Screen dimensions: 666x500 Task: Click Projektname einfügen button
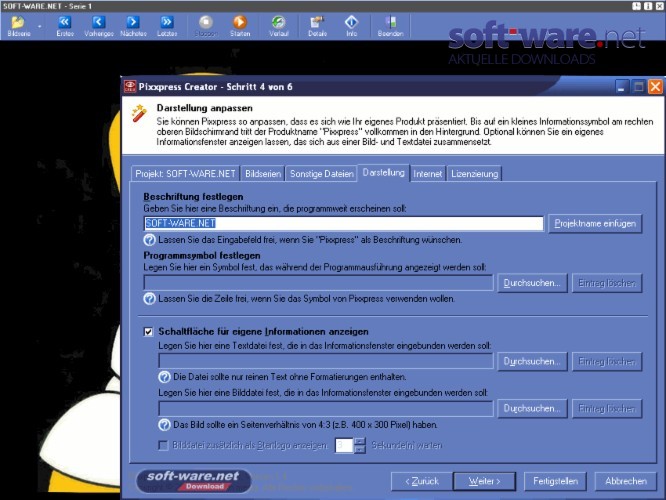point(595,223)
